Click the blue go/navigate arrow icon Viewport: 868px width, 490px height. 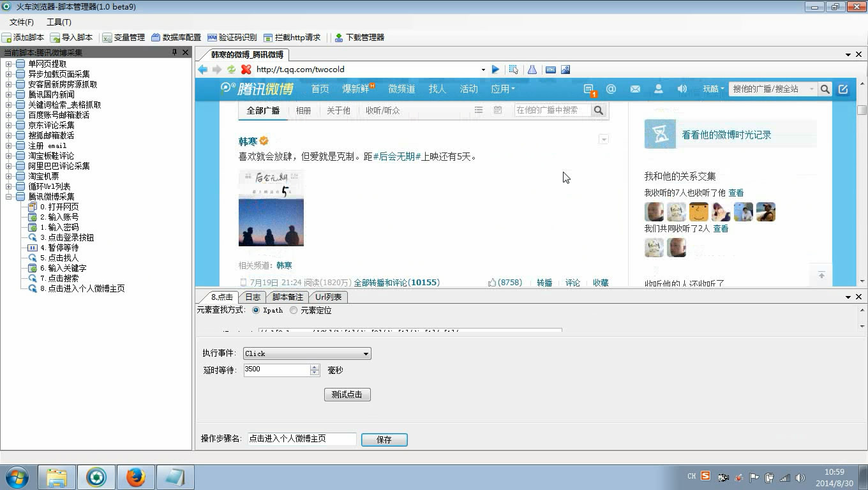495,70
